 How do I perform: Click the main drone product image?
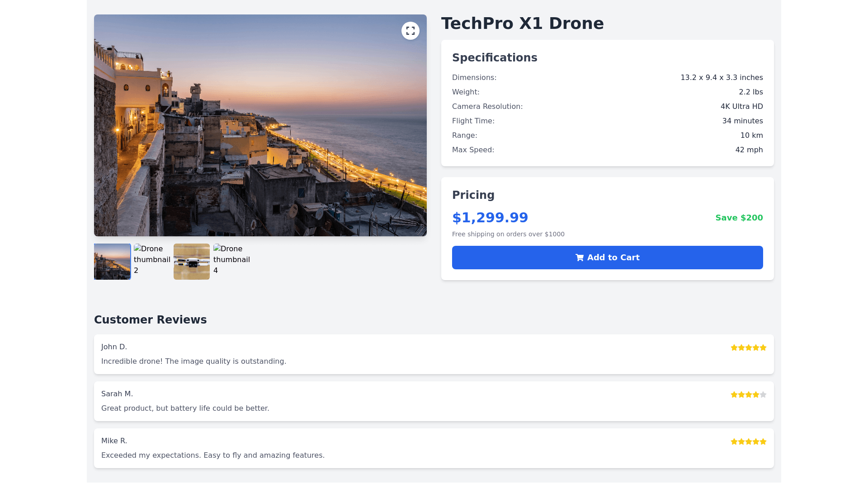[x=260, y=126]
